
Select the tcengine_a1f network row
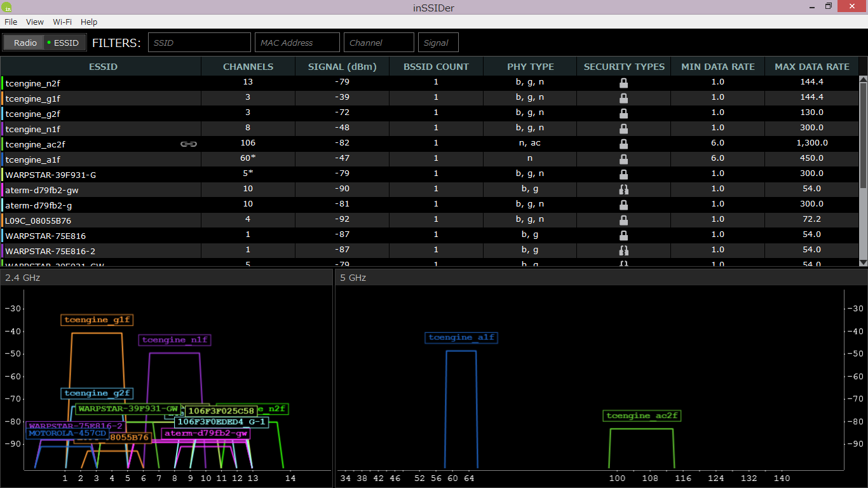click(x=430, y=159)
